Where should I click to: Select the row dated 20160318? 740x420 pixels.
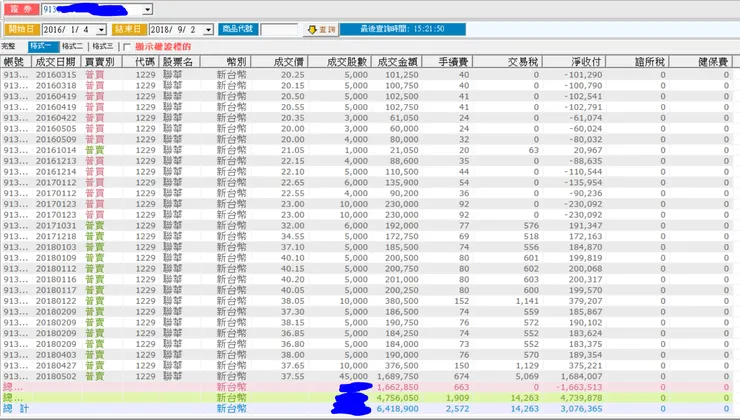tap(367, 85)
